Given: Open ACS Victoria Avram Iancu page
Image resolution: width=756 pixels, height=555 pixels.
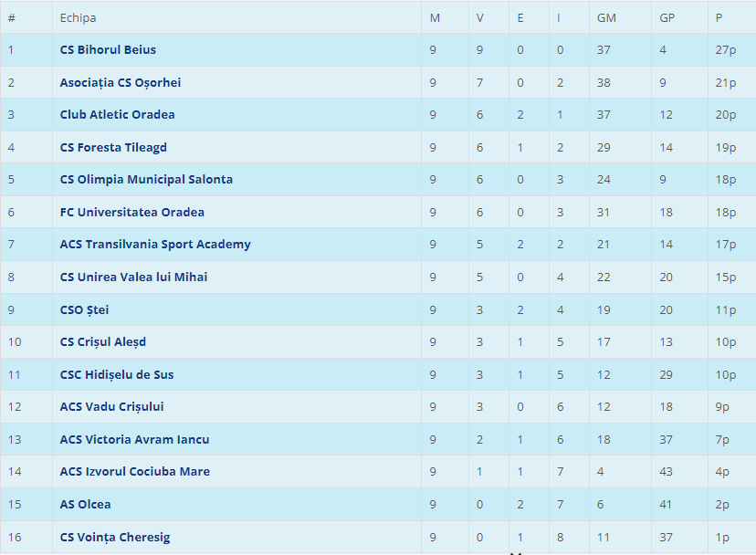Looking at the screenshot, I should [x=134, y=439].
